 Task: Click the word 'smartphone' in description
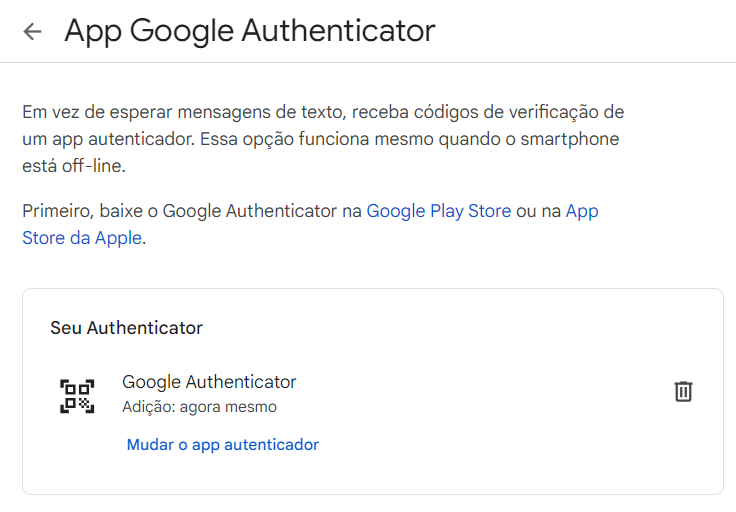tap(569, 139)
